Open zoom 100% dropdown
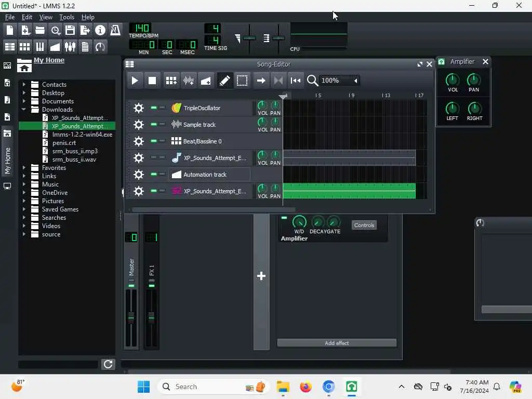532x399 pixels. (339, 81)
